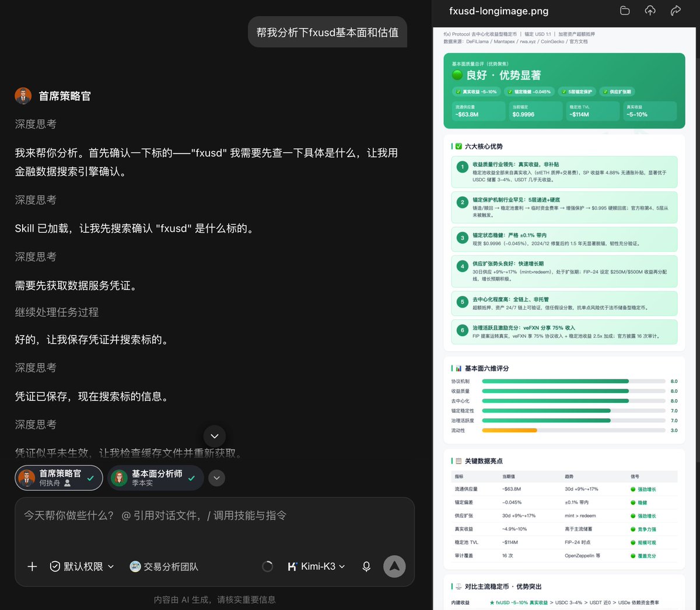Click the 当期值 column header

coord(509,476)
